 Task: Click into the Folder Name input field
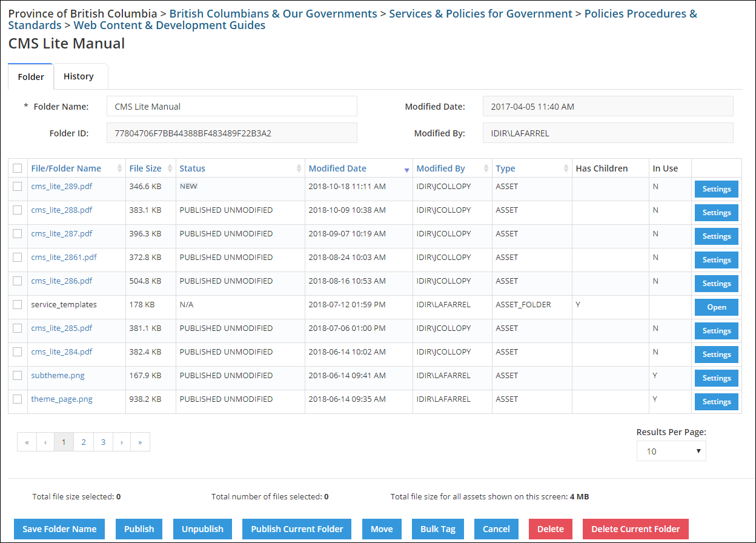(232, 106)
